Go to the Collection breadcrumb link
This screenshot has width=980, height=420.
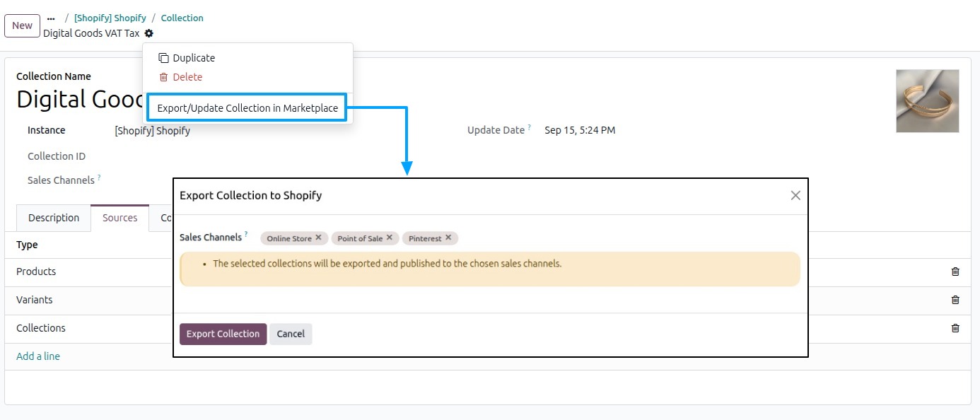click(182, 18)
